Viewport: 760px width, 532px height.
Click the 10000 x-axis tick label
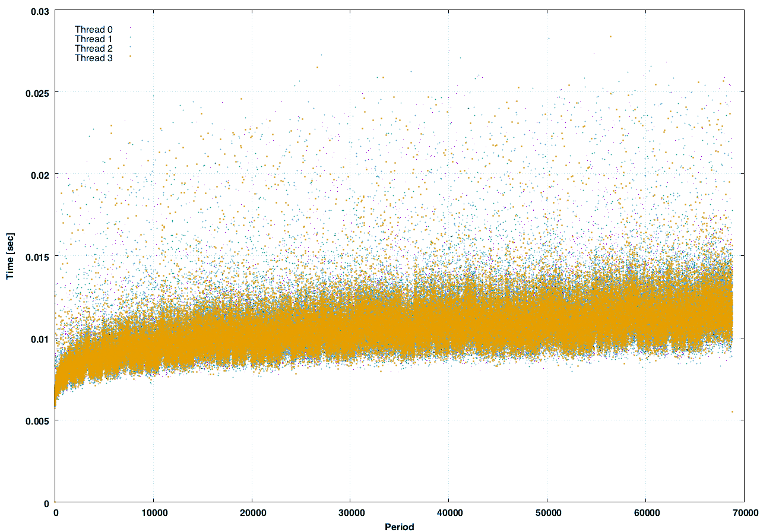tap(153, 512)
